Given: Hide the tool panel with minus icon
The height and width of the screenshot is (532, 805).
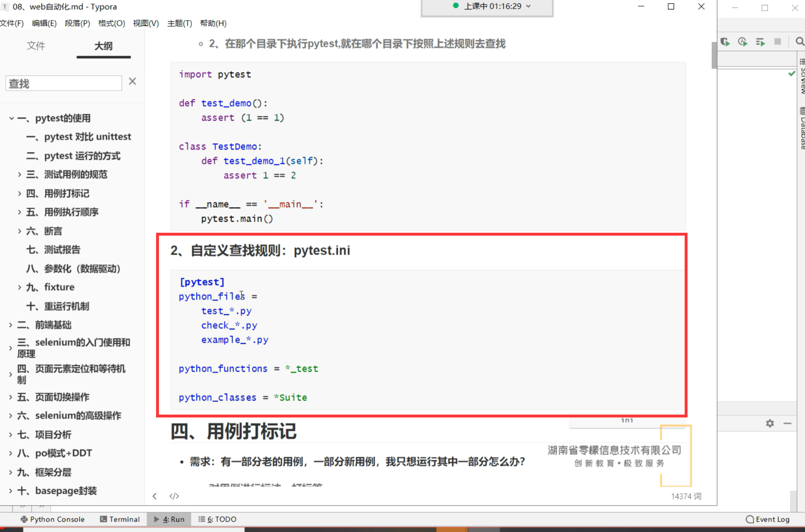Looking at the screenshot, I should click(787, 423).
